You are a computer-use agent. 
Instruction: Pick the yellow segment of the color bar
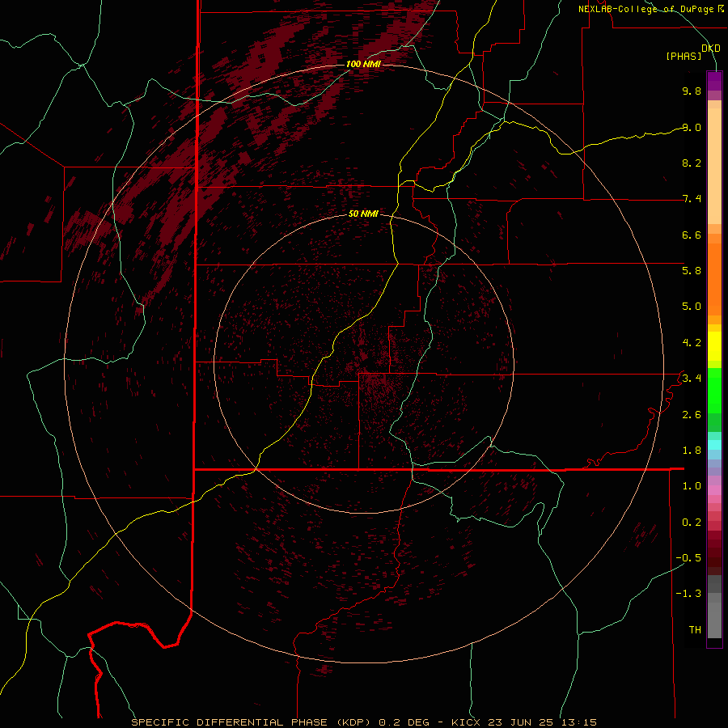click(714, 346)
